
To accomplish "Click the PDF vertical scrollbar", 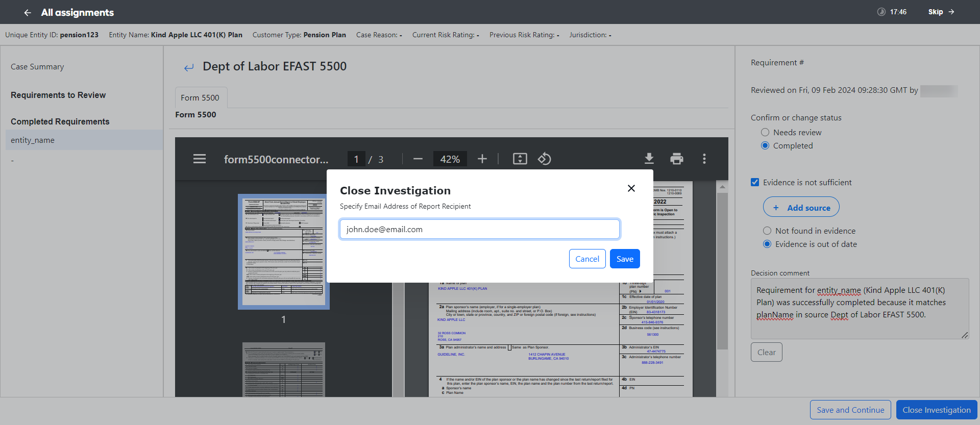I will [x=722, y=270].
